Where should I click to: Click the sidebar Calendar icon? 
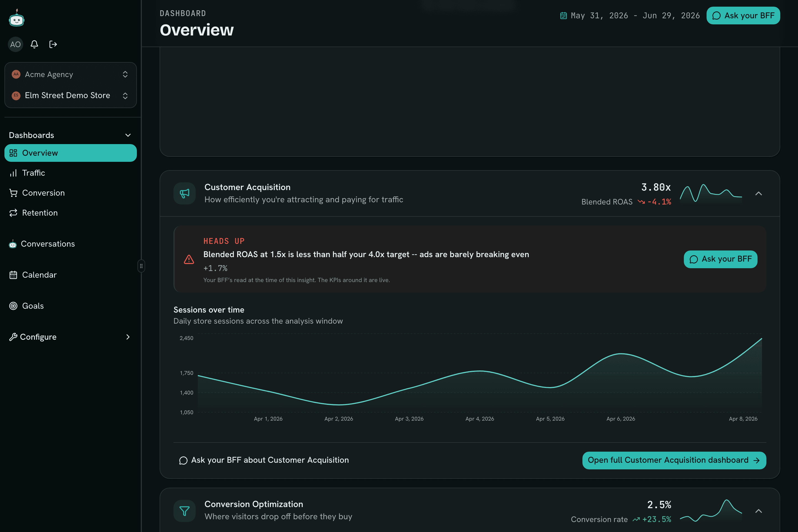13,275
